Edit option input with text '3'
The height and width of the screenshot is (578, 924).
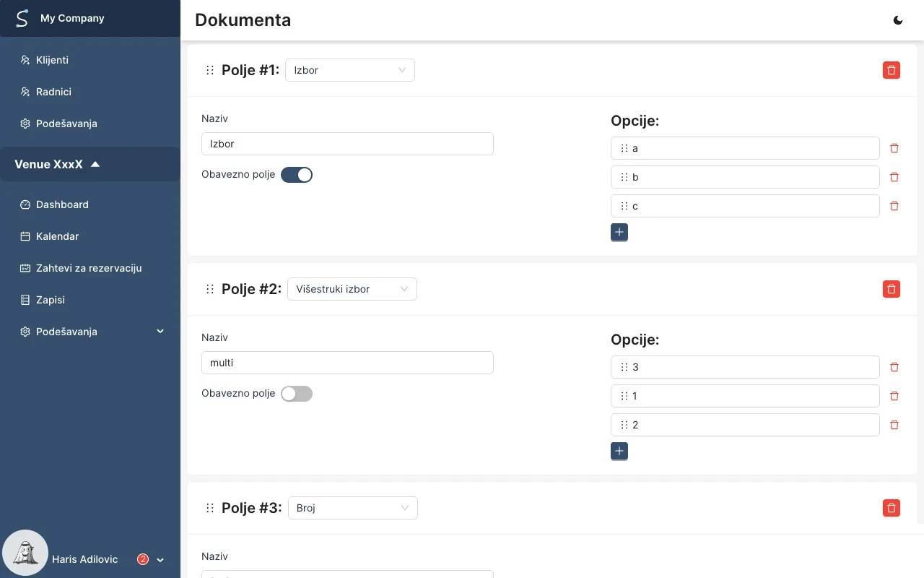point(745,367)
